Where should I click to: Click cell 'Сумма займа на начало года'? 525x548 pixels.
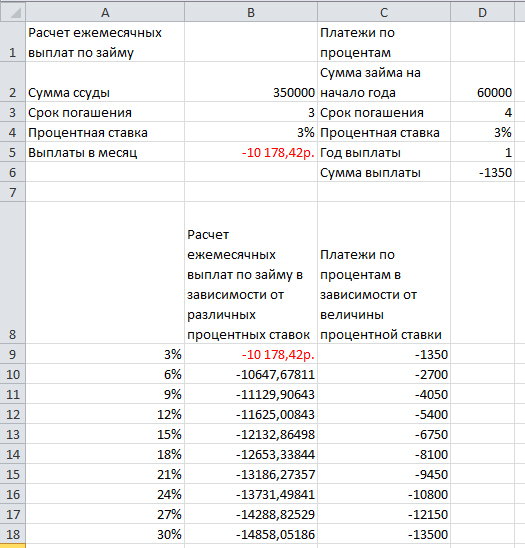click(x=384, y=82)
